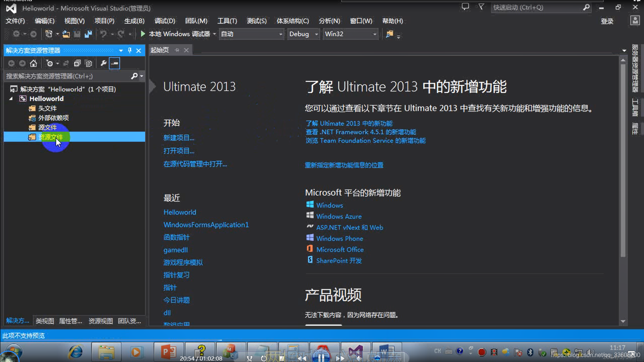
Task: Click the Save toolbar icon
Action: pos(77,34)
